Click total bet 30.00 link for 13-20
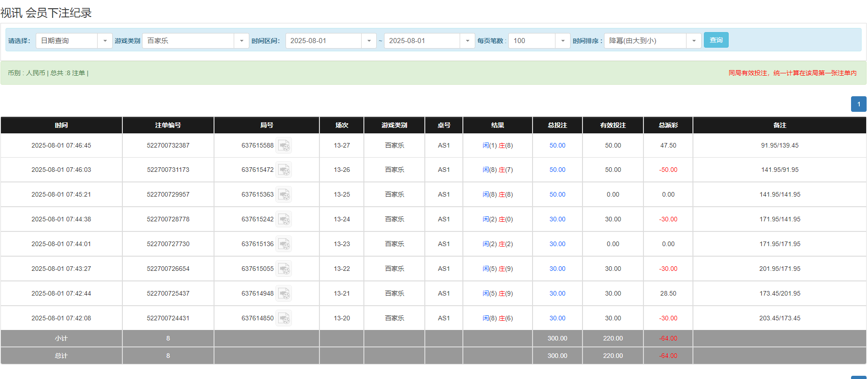 (x=557, y=319)
